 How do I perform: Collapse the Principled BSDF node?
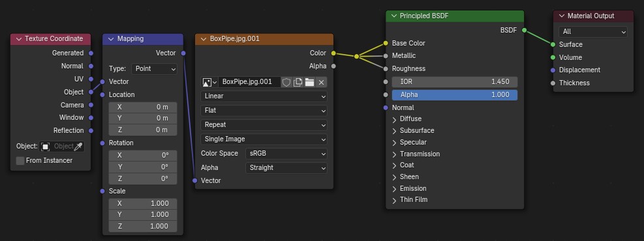pyautogui.click(x=394, y=16)
